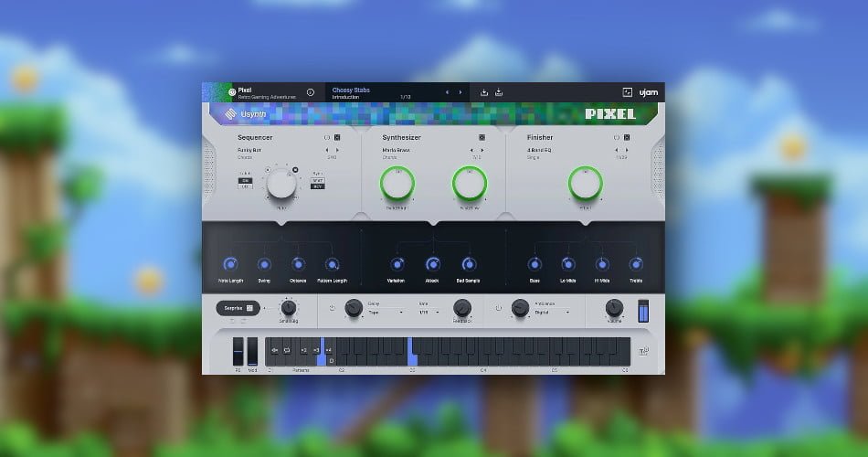The width and height of the screenshot is (868, 457).
Task: Go to the previous global preset arrow
Action: 448,92
